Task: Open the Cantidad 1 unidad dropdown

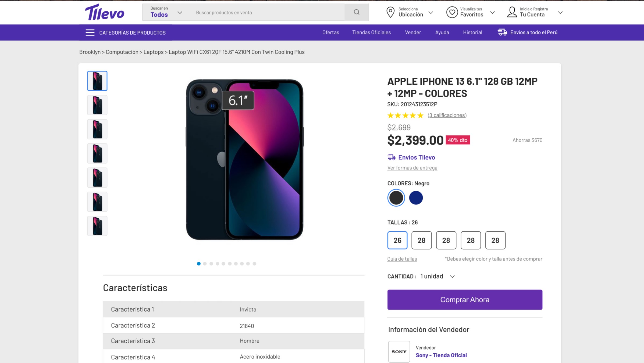Action: (437, 276)
